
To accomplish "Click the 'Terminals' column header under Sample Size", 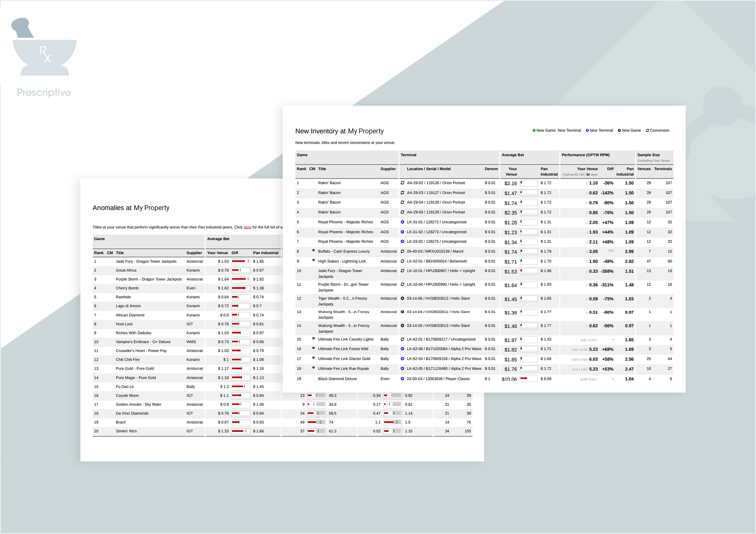I will click(x=663, y=169).
